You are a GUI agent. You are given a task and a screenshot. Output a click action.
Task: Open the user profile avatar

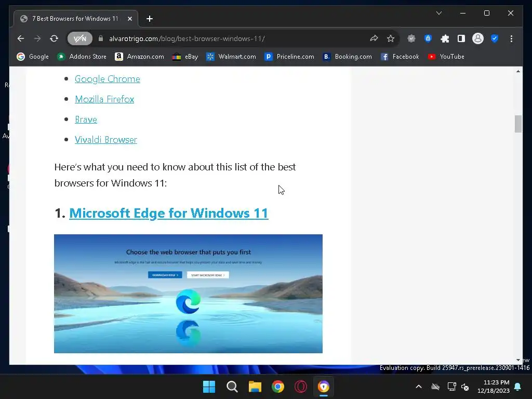[478, 38]
